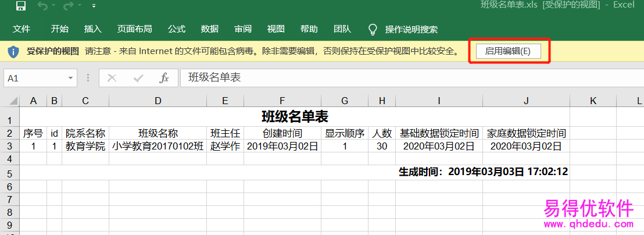644x235 pixels.
Task: Click the lightbulb Tell Me search icon
Action: [x=373, y=29]
